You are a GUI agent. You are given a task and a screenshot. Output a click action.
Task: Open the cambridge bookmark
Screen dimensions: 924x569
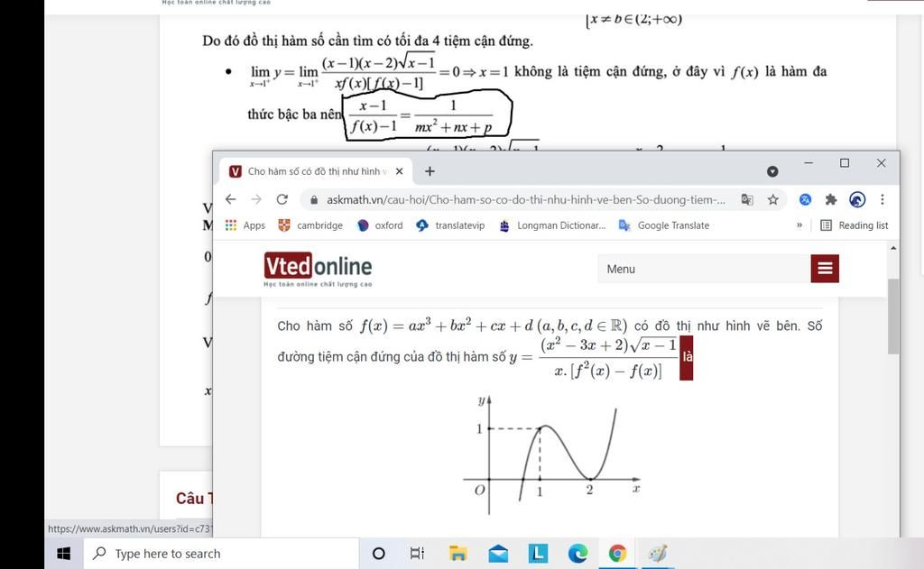[310, 225]
